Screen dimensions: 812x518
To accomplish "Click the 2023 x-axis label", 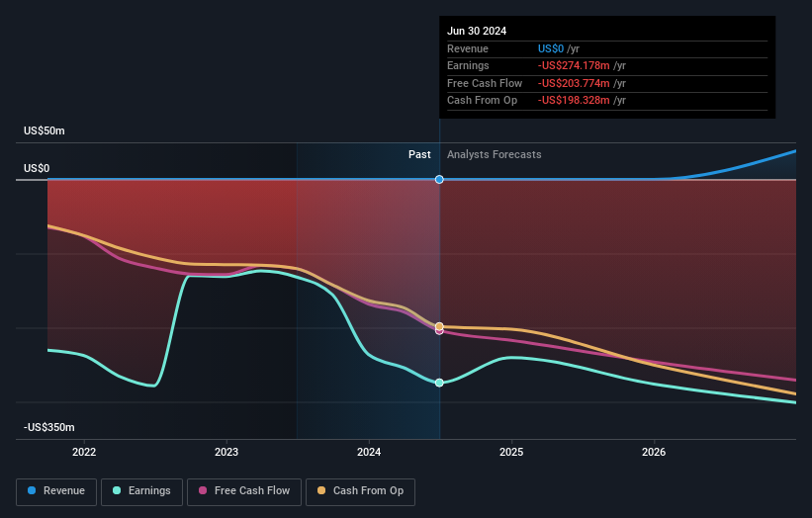I will (226, 453).
